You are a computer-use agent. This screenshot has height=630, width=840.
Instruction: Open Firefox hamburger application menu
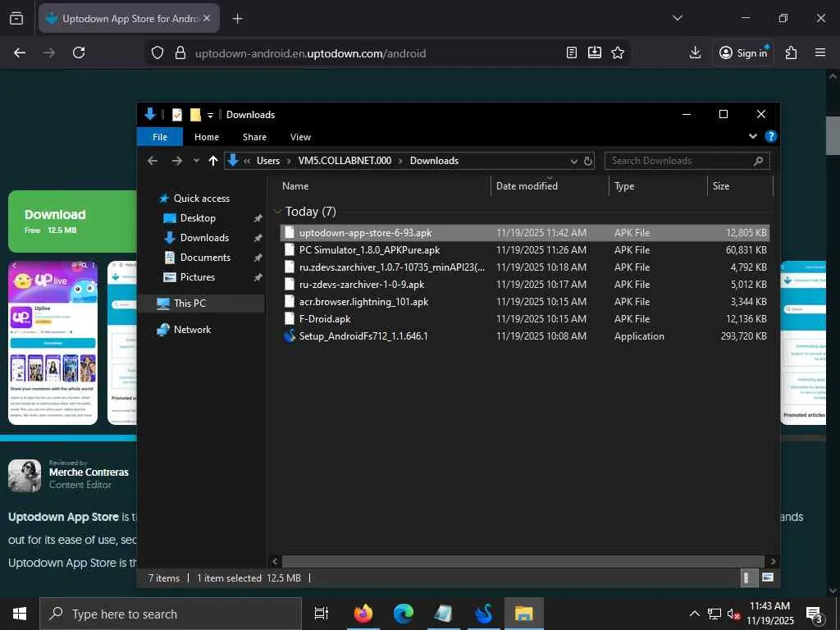coord(820,52)
